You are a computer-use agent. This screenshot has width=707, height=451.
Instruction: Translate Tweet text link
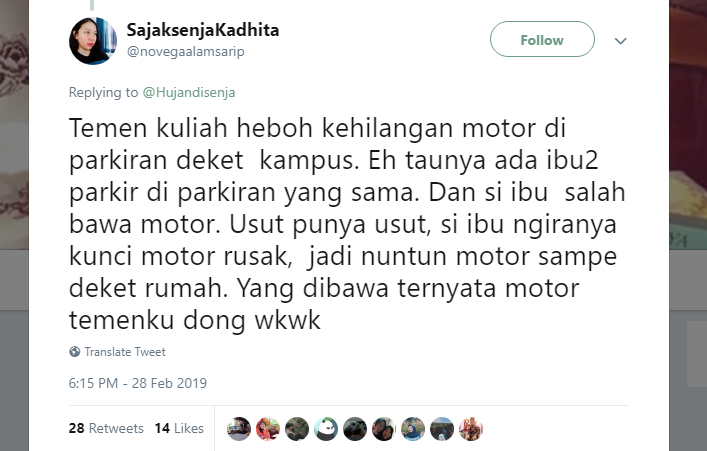(x=125, y=352)
